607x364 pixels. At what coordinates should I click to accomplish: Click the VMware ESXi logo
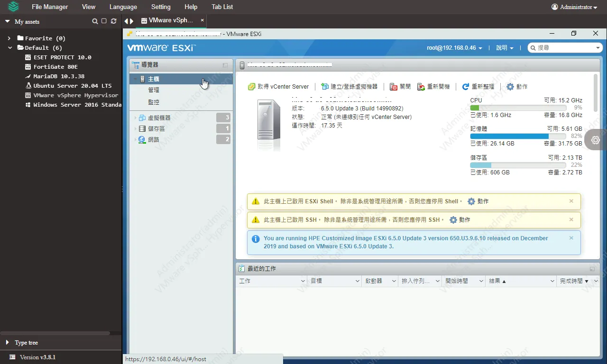click(161, 48)
